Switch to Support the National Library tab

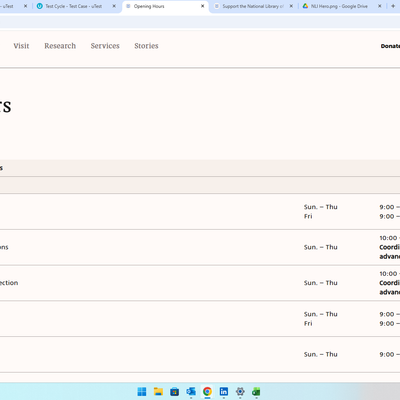click(253, 6)
